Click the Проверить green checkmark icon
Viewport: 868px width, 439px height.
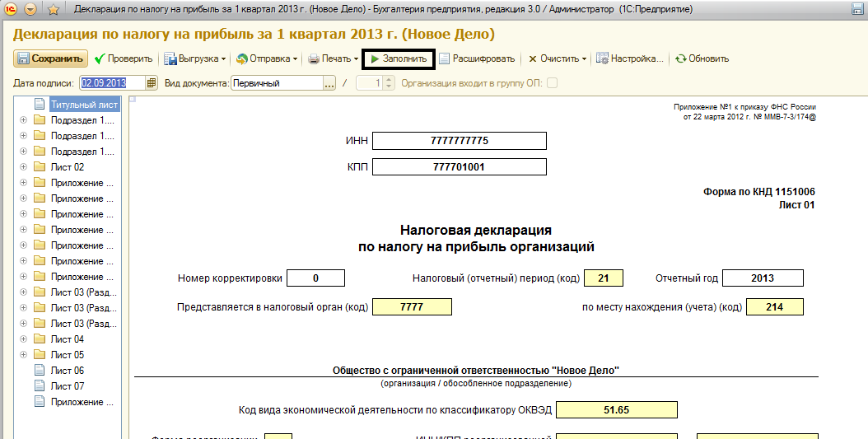pyautogui.click(x=100, y=58)
